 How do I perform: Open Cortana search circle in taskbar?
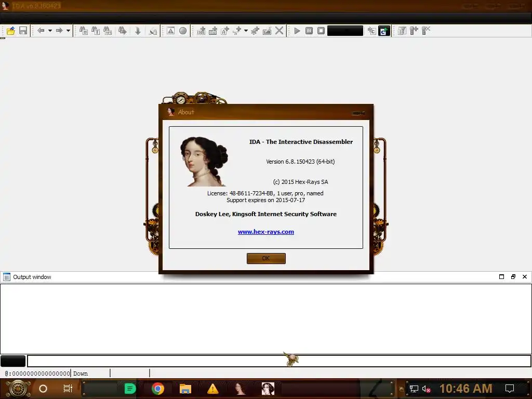tap(43, 389)
